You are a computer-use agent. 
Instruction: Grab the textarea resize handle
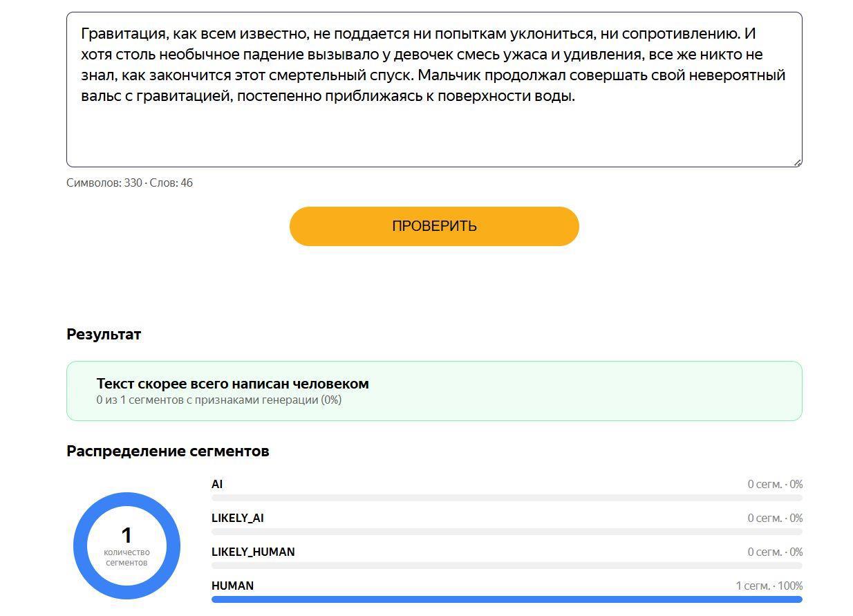coord(797,162)
